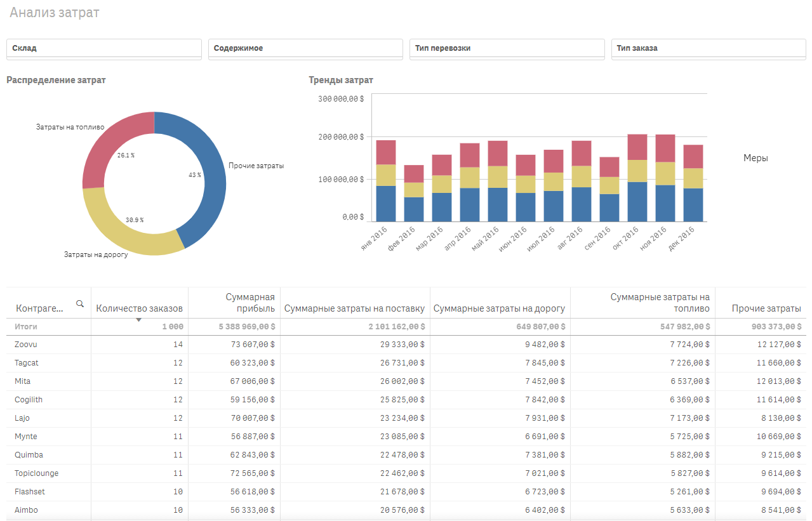The height and width of the screenshot is (521, 812).
Task: Click the янв 2016 axis label
Action: (x=375, y=239)
